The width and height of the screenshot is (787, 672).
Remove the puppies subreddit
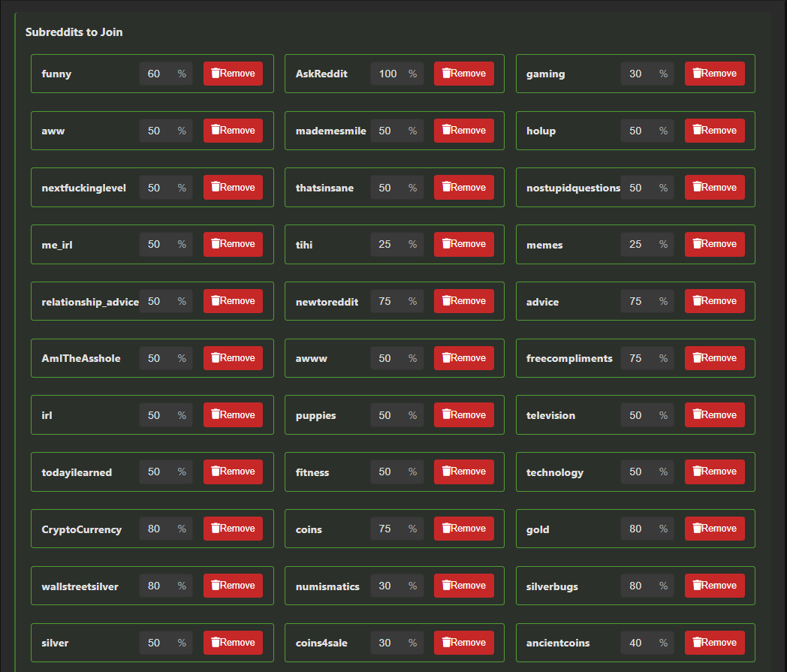point(464,415)
